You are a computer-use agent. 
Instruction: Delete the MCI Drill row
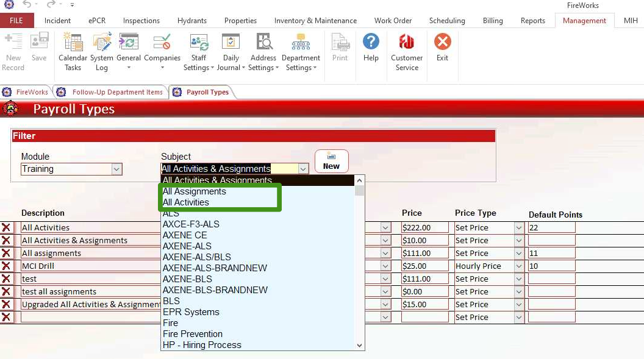click(6, 266)
